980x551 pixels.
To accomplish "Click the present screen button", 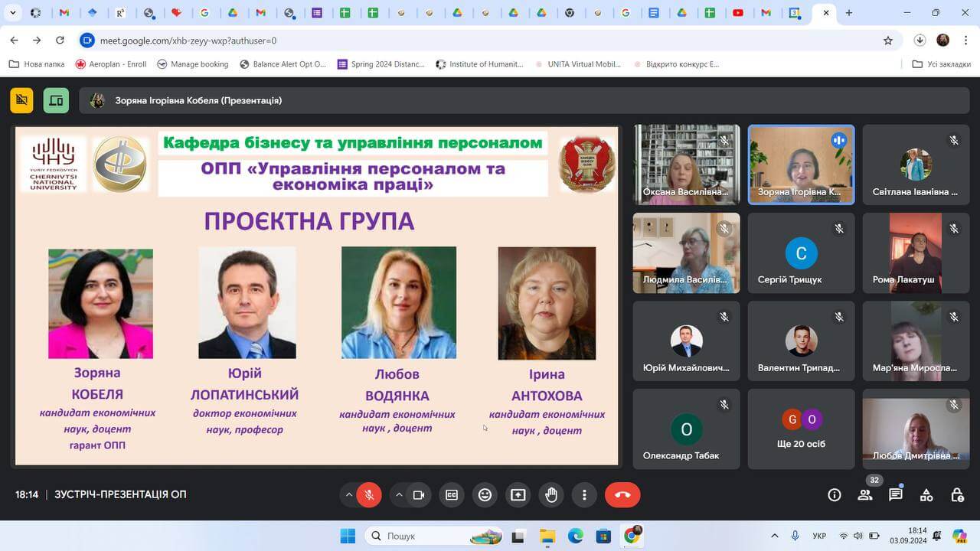I will click(x=518, y=495).
